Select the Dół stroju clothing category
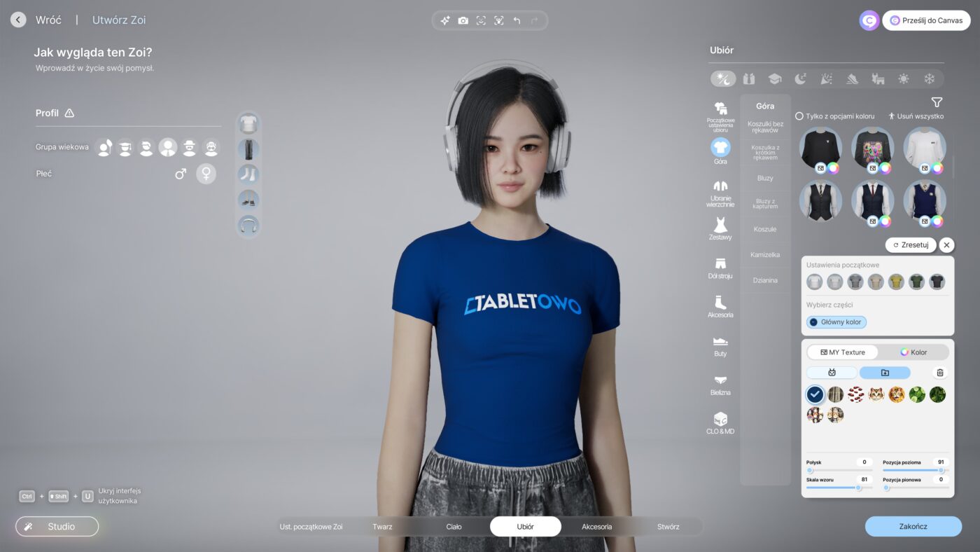The height and width of the screenshot is (552, 980). point(720,268)
